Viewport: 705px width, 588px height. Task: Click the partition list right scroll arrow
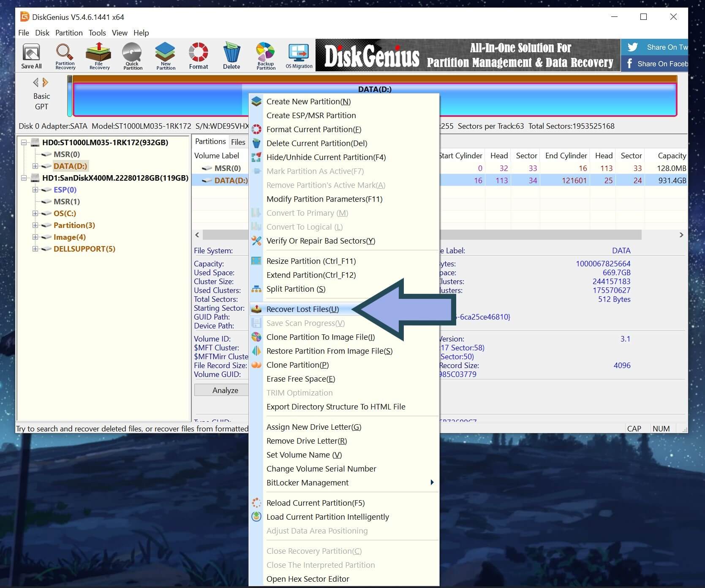point(681,235)
